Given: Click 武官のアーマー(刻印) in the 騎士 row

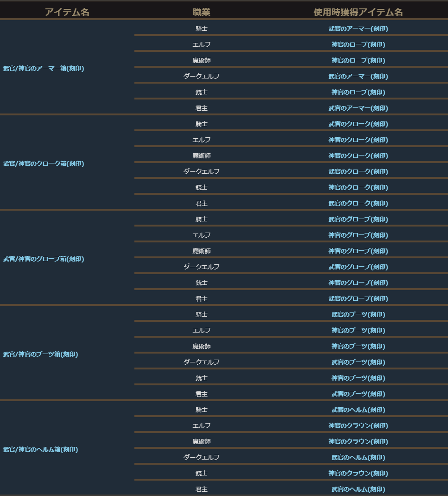Looking at the screenshot, I should (358, 29).
